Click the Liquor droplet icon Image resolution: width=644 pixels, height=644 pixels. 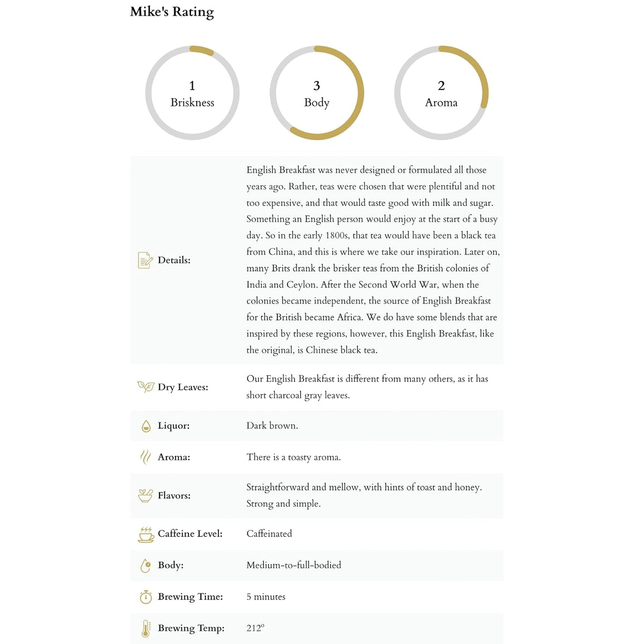[x=145, y=426]
